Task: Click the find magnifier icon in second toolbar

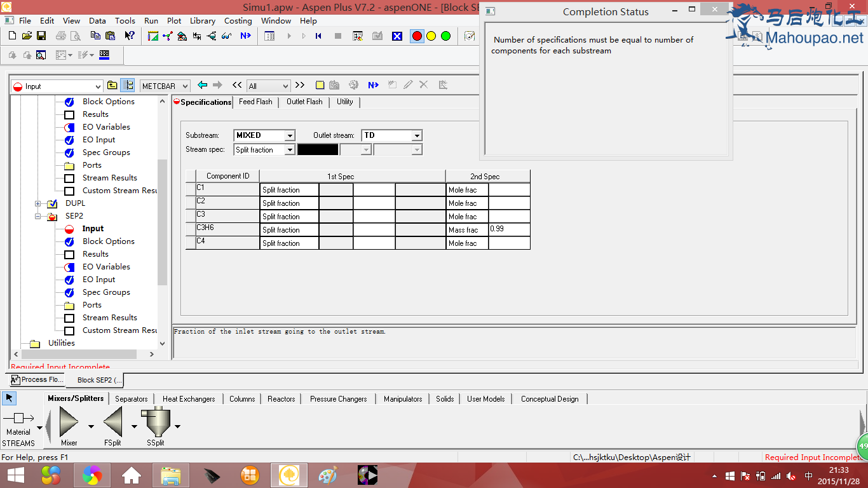Action: point(41,55)
